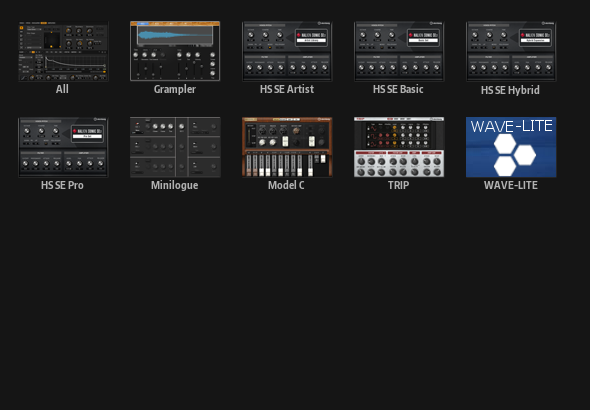Click the "Grampler" label text
The height and width of the screenshot is (410, 590).
tap(175, 90)
